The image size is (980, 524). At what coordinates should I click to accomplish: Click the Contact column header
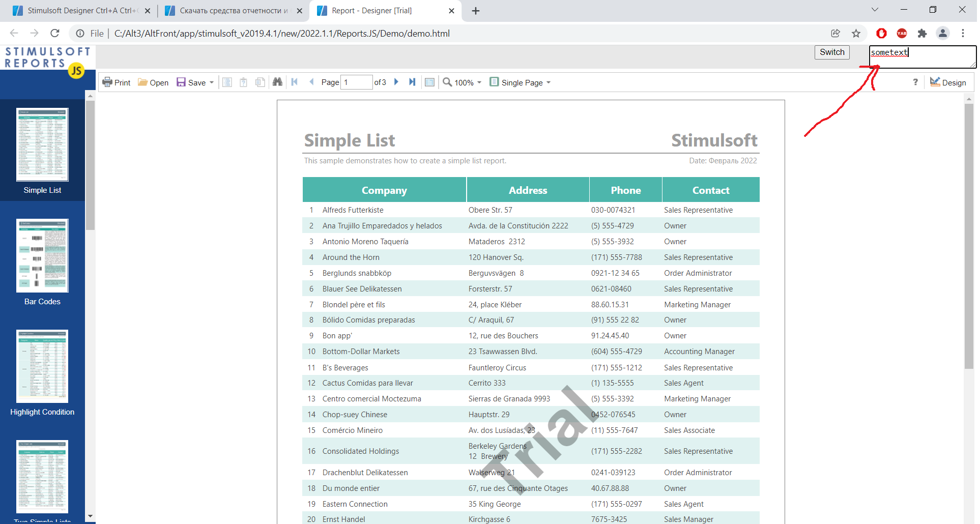click(x=711, y=190)
